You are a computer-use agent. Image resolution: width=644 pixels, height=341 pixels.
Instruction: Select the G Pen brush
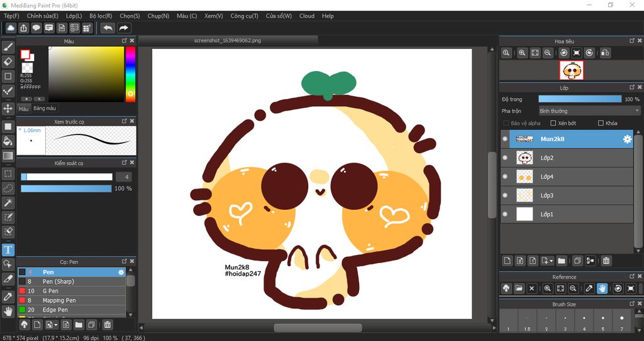point(72,291)
